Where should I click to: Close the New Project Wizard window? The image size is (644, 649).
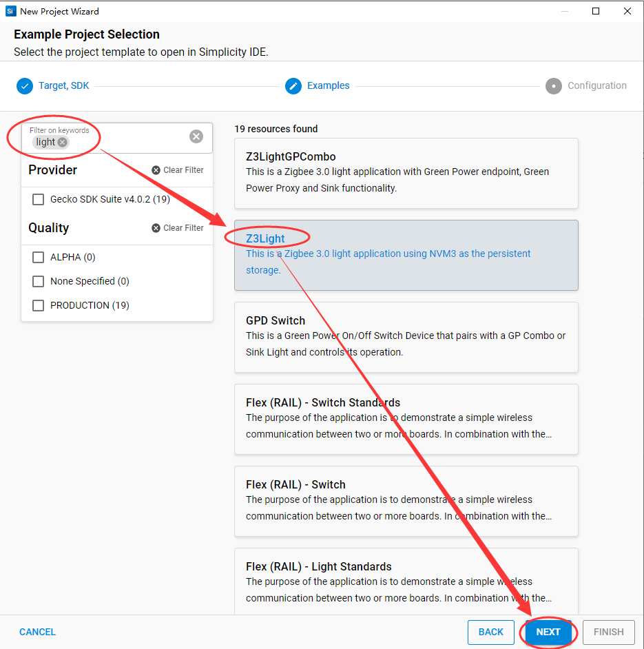627,11
